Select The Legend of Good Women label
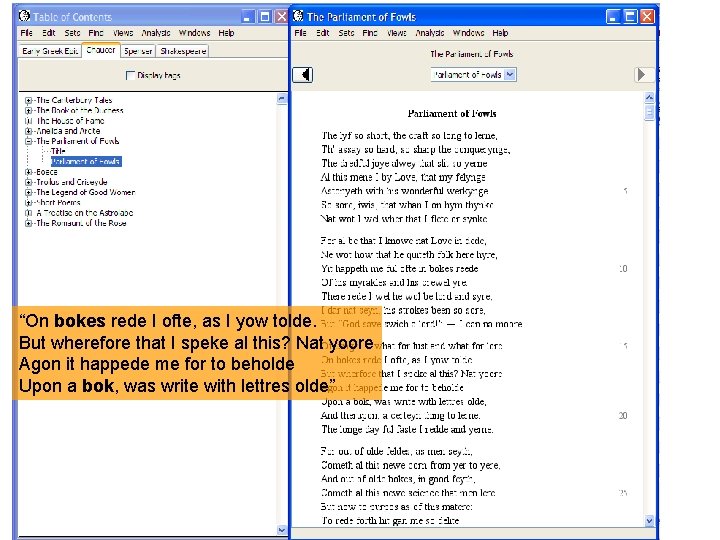Screen dimensions: 720x540 [x=85, y=192]
